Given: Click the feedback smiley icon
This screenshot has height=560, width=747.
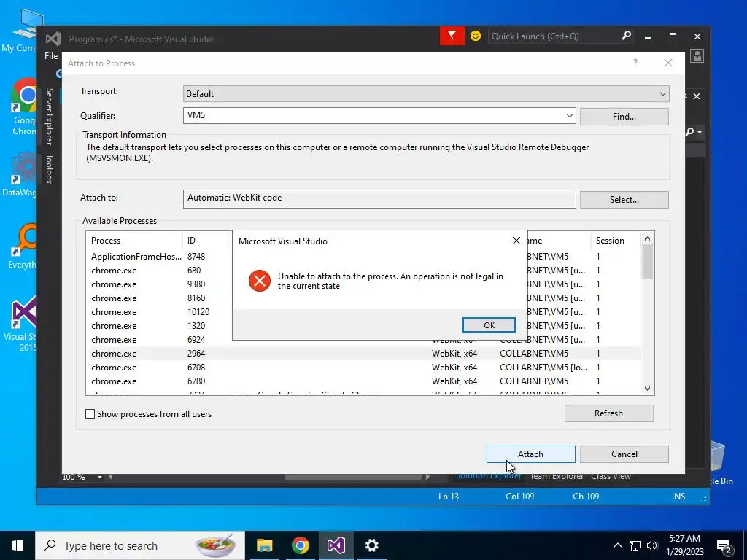Looking at the screenshot, I should point(475,36).
